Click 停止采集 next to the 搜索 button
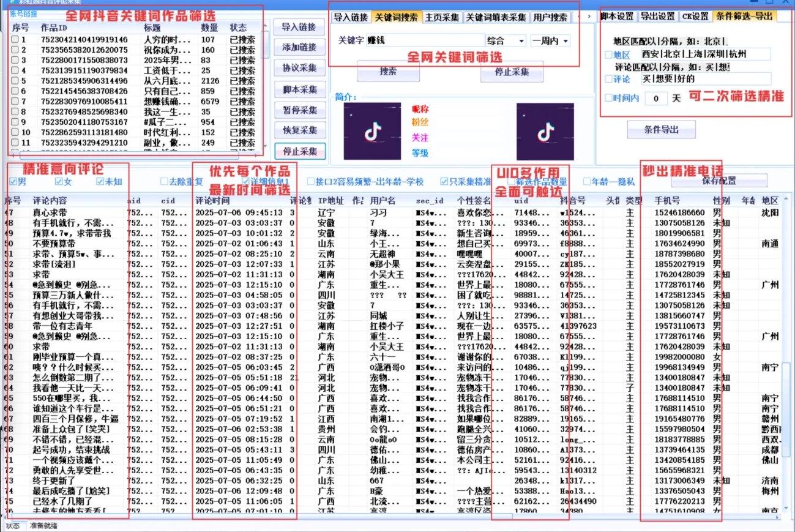Screen dimensions: 795x532 pyautogui.click(x=512, y=71)
